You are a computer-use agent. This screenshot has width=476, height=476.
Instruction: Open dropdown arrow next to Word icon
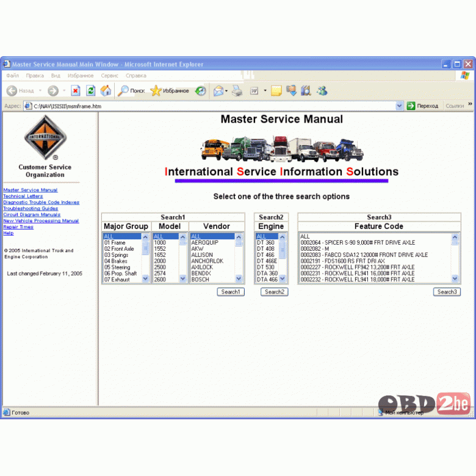[x=265, y=90]
